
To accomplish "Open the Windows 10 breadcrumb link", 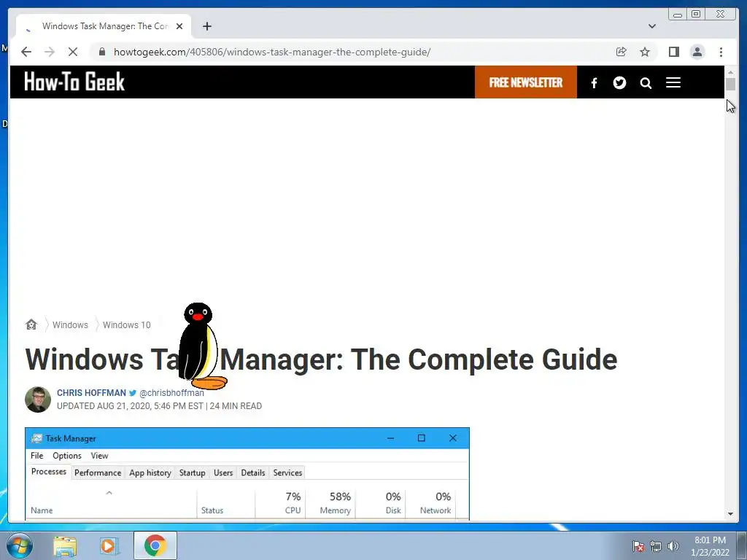I will coord(127,324).
